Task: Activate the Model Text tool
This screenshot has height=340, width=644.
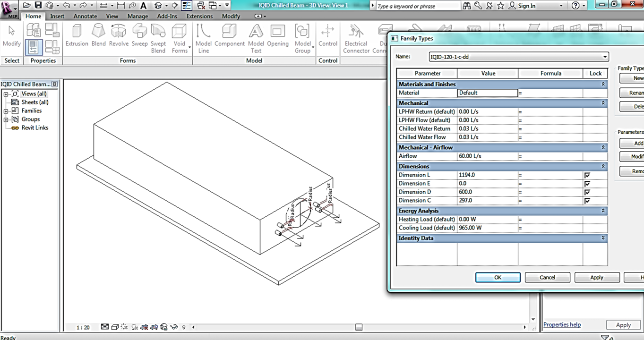Action: 256,39
